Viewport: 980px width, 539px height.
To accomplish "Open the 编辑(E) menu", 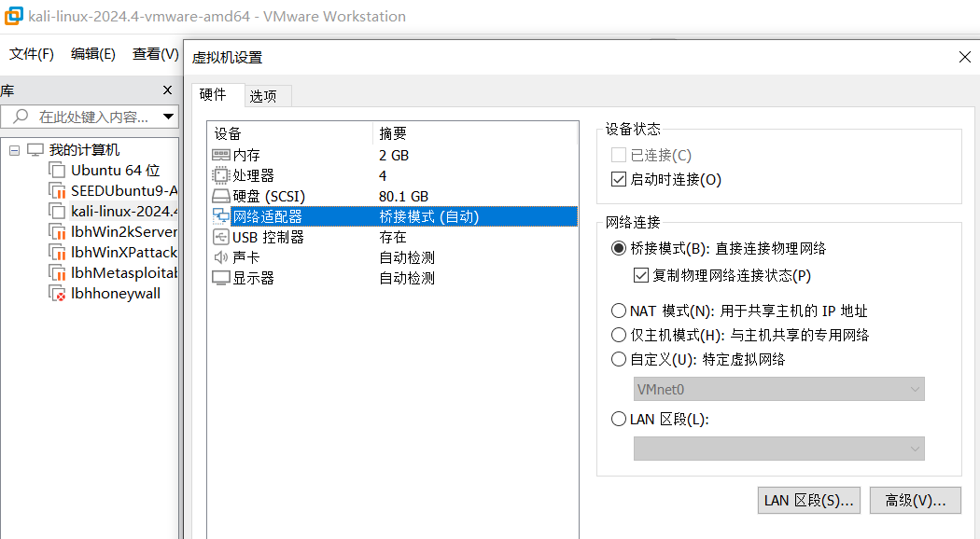I will 93,54.
